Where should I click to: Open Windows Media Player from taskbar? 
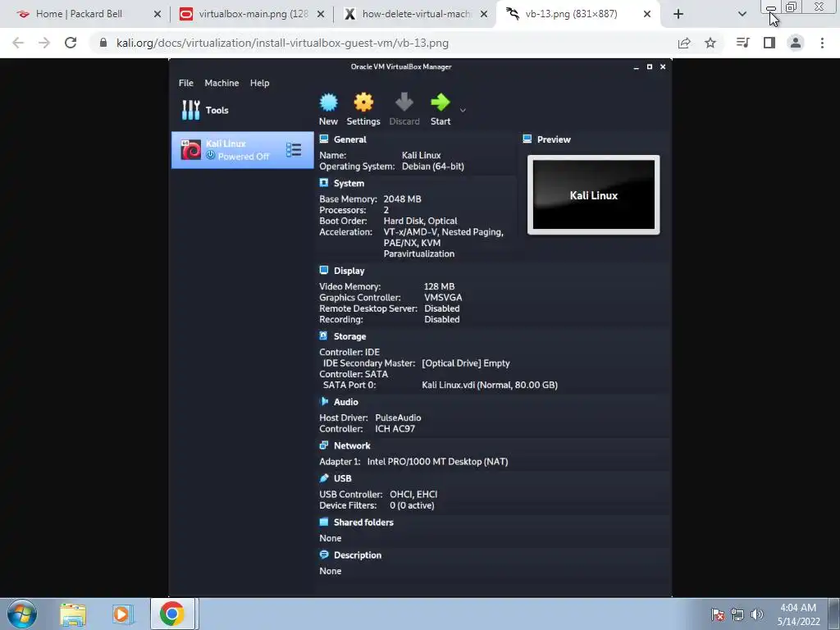click(121, 614)
